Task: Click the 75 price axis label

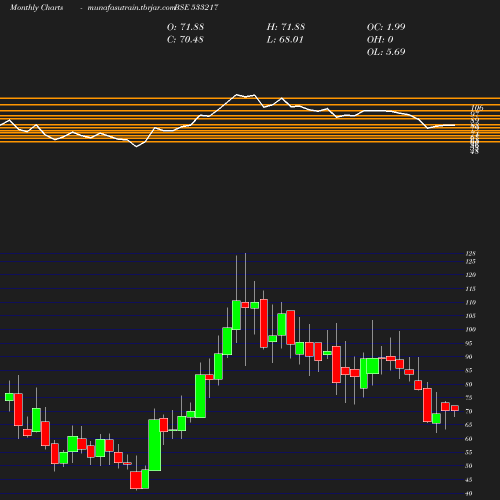Action: click(469, 398)
